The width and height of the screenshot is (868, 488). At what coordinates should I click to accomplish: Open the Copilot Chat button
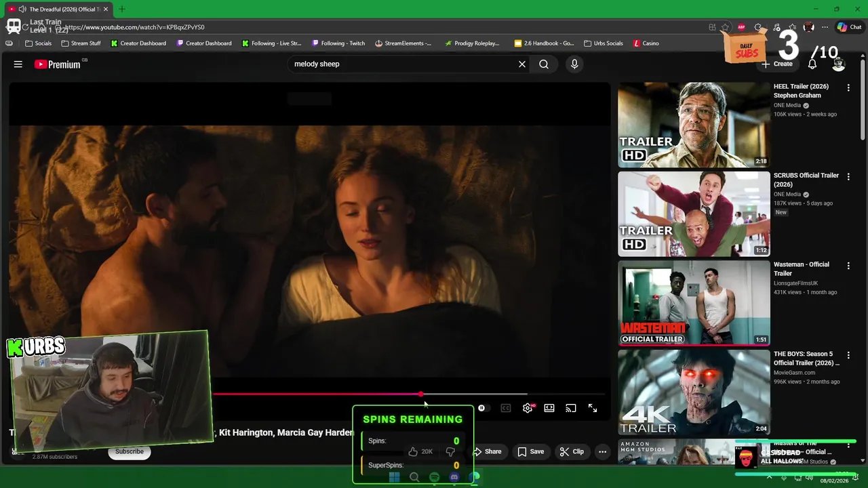(x=850, y=27)
